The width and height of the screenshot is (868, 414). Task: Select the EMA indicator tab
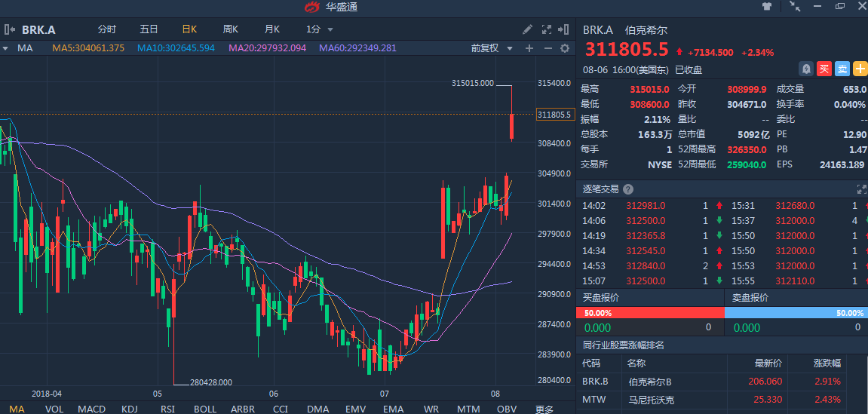click(x=393, y=409)
